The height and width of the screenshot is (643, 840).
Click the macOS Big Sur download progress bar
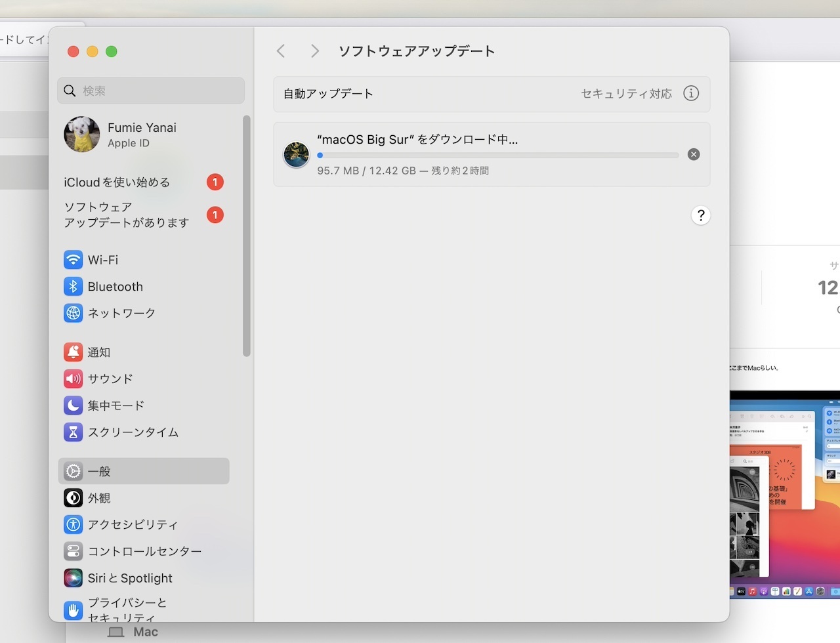(x=497, y=156)
